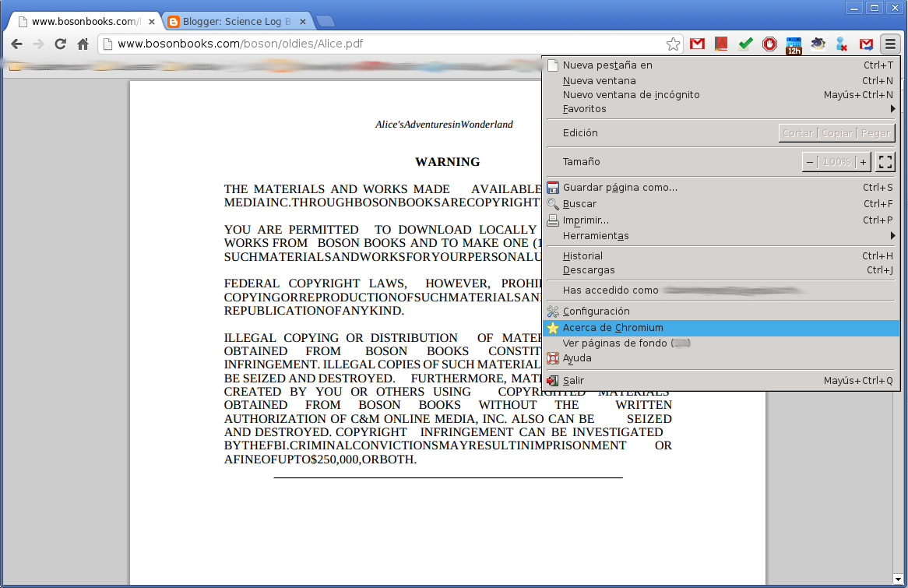Click the Configuración wrench icon
Screen dimensions: 908x588
coord(553,312)
